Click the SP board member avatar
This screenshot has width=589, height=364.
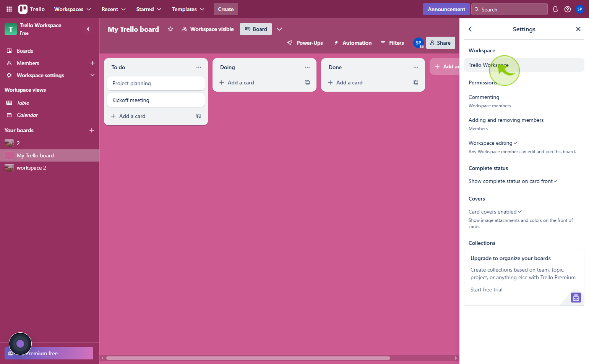[x=419, y=43]
